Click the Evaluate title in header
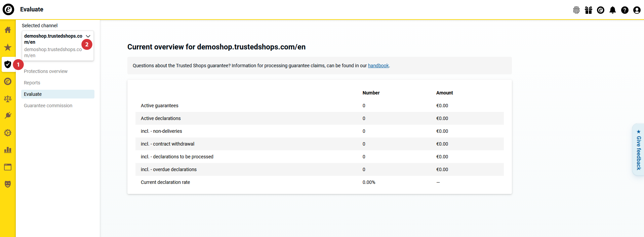The width and height of the screenshot is (644, 237). (x=32, y=9)
